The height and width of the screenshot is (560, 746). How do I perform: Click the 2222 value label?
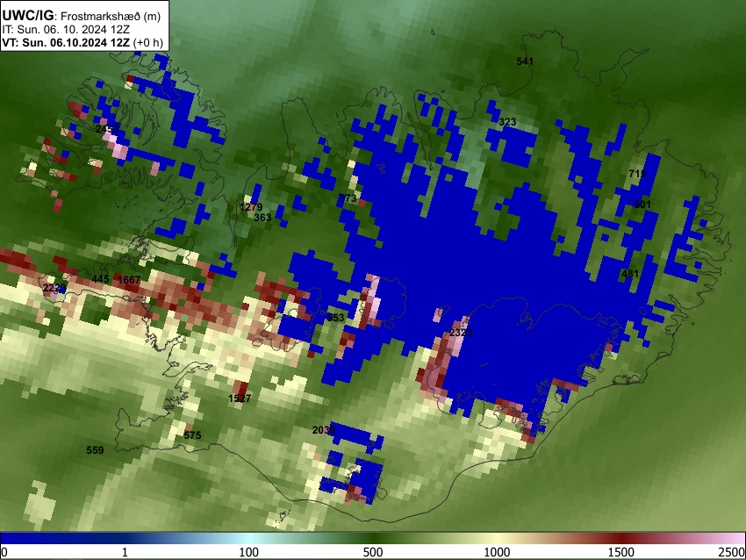[54, 288]
